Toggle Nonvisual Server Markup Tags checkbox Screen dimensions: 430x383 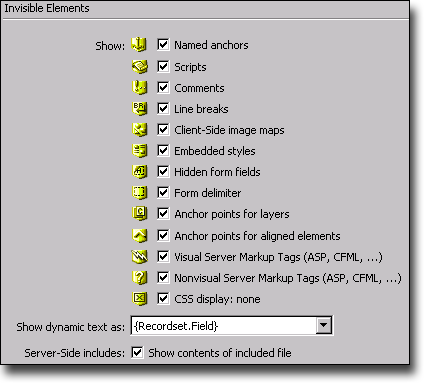click(x=163, y=277)
